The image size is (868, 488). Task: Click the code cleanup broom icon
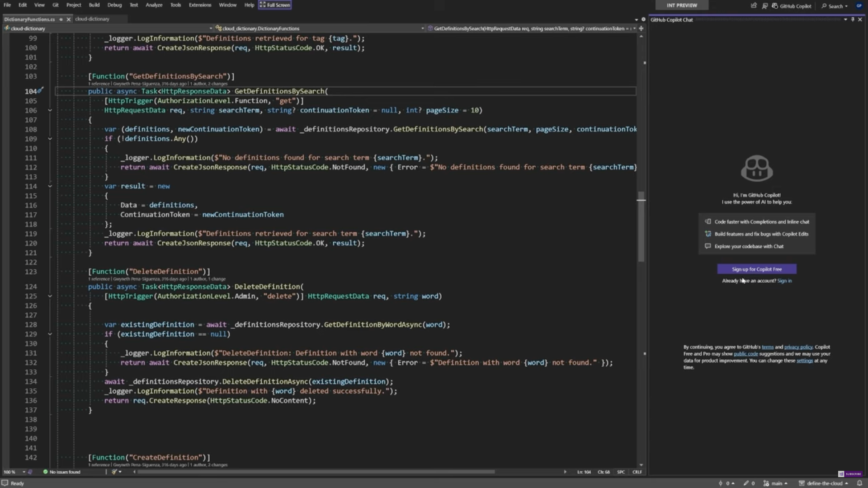pos(115,472)
